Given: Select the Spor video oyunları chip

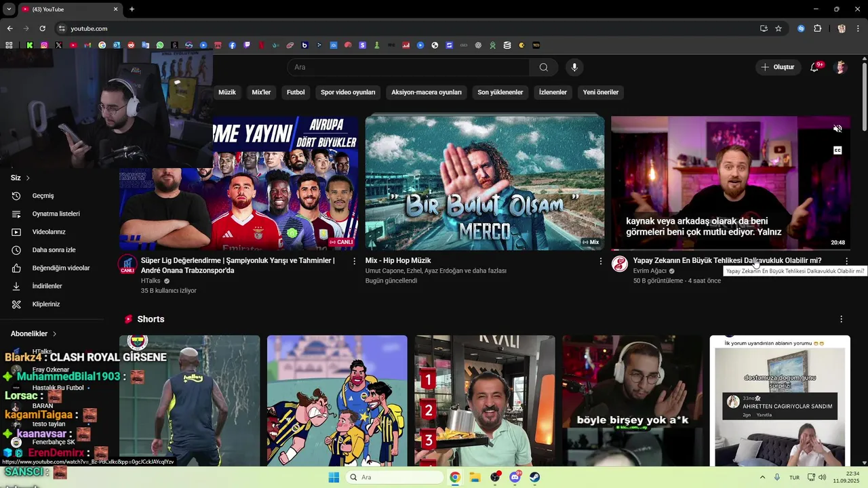Looking at the screenshot, I should tap(348, 92).
